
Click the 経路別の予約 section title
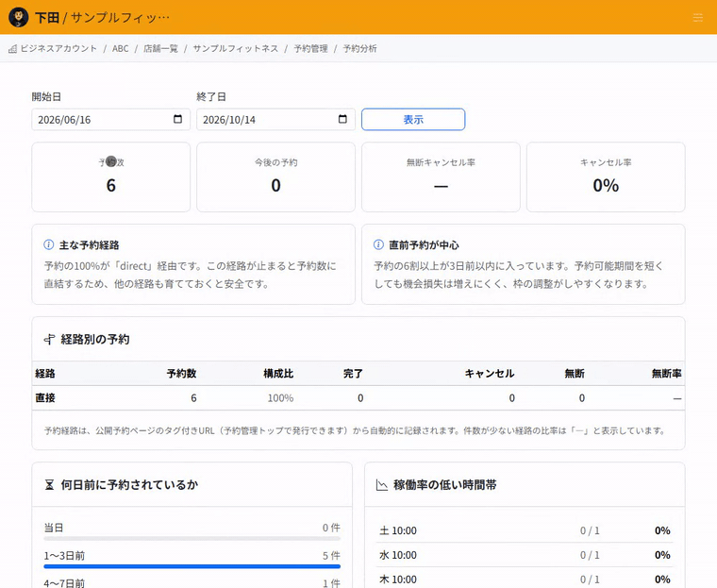coord(95,340)
